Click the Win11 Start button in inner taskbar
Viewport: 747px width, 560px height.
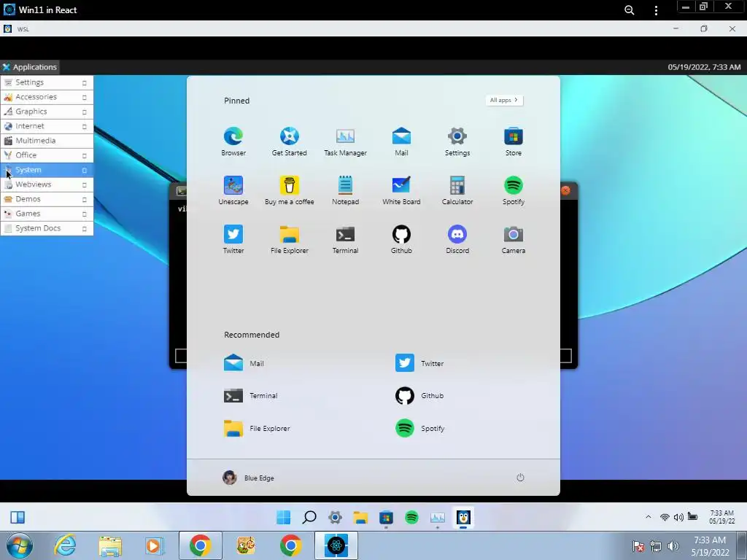click(284, 517)
